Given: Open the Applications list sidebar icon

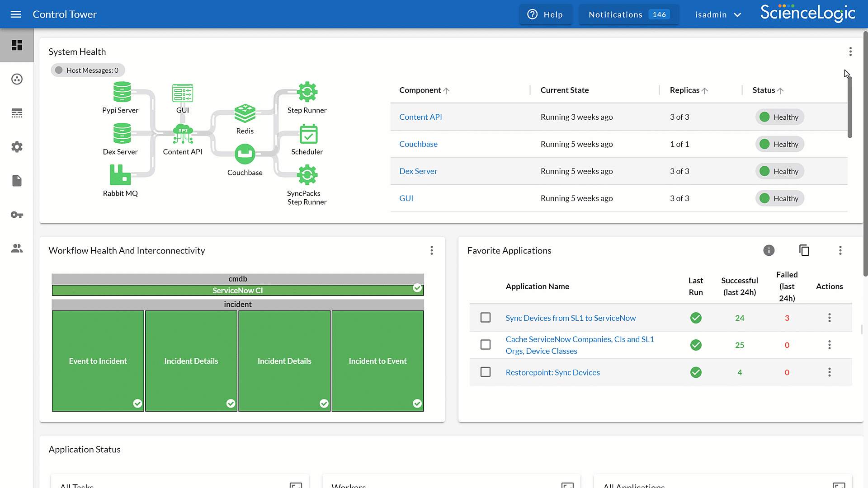Looking at the screenshot, I should click(17, 113).
